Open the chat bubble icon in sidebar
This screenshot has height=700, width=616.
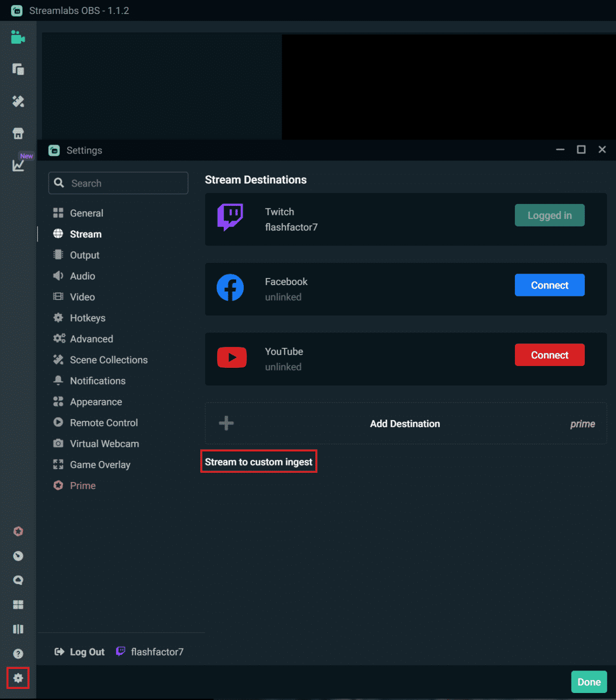click(x=18, y=580)
